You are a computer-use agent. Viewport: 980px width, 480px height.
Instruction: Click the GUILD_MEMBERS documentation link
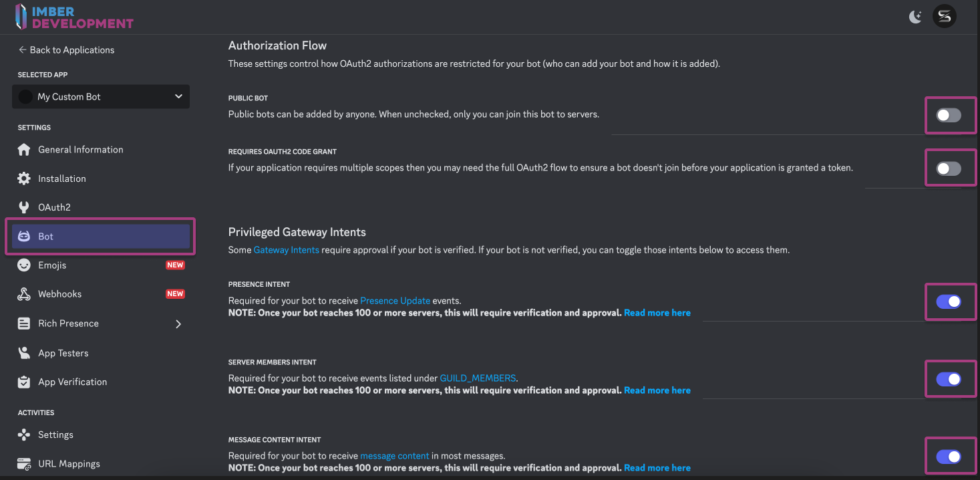(478, 378)
